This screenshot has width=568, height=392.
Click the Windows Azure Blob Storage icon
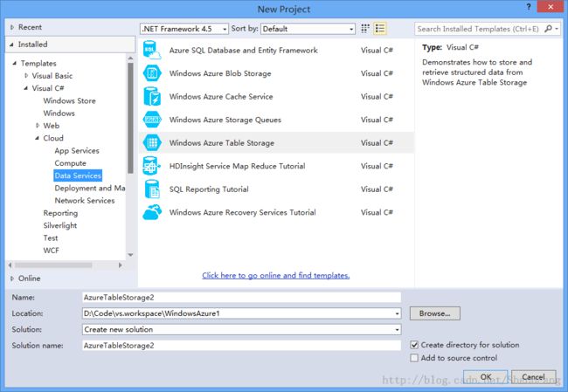pos(152,73)
